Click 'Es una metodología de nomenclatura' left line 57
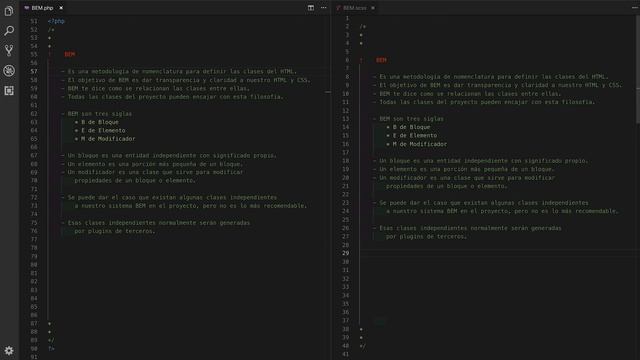The height and width of the screenshot is (360, 640). click(x=125, y=71)
